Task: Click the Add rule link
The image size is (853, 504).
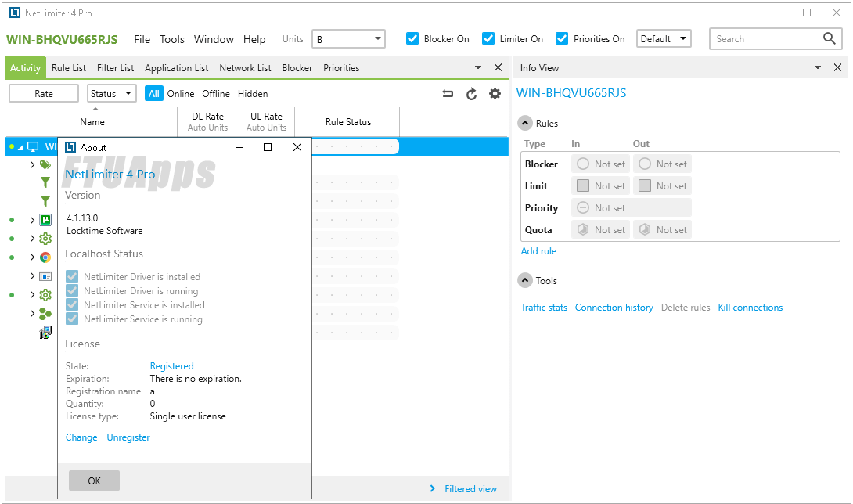Action: [x=538, y=251]
